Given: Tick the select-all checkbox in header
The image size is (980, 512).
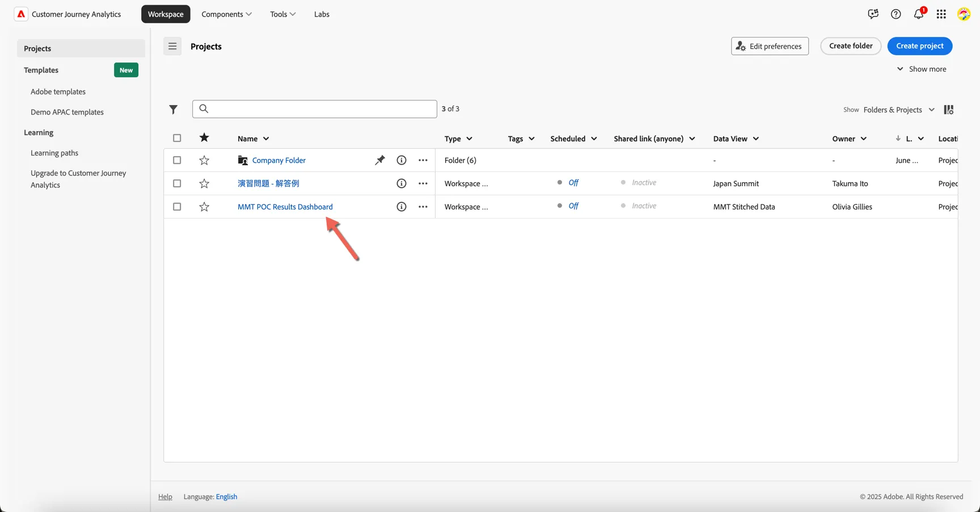Looking at the screenshot, I should 177,138.
